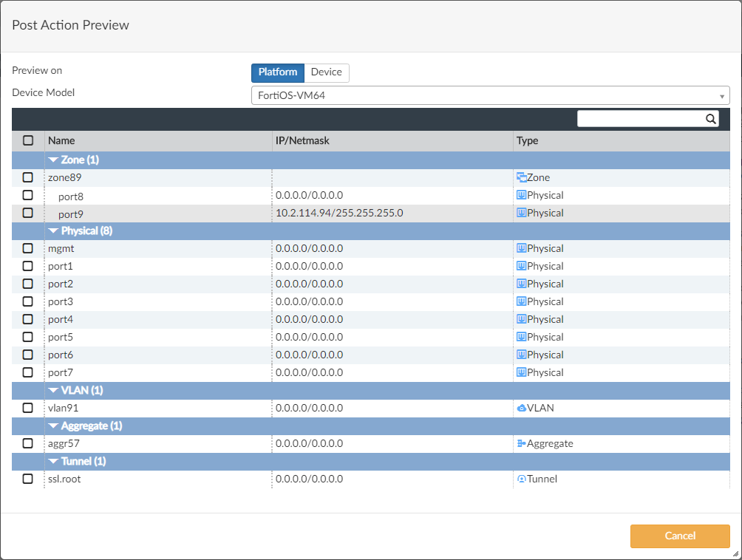
Task: Toggle the select-all checkbox in table header
Action: [x=27, y=140]
